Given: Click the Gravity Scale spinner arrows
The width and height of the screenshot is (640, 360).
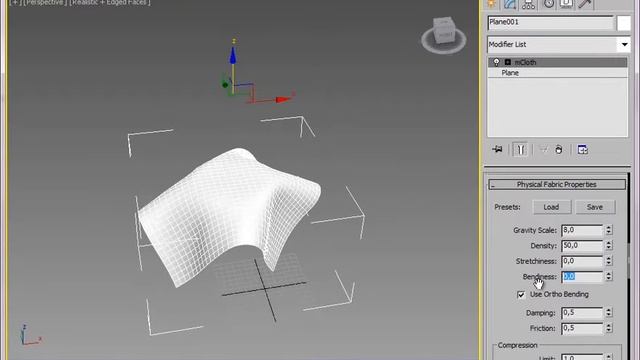Looking at the screenshot, I should pyautogui.click(x=609, y=230).
